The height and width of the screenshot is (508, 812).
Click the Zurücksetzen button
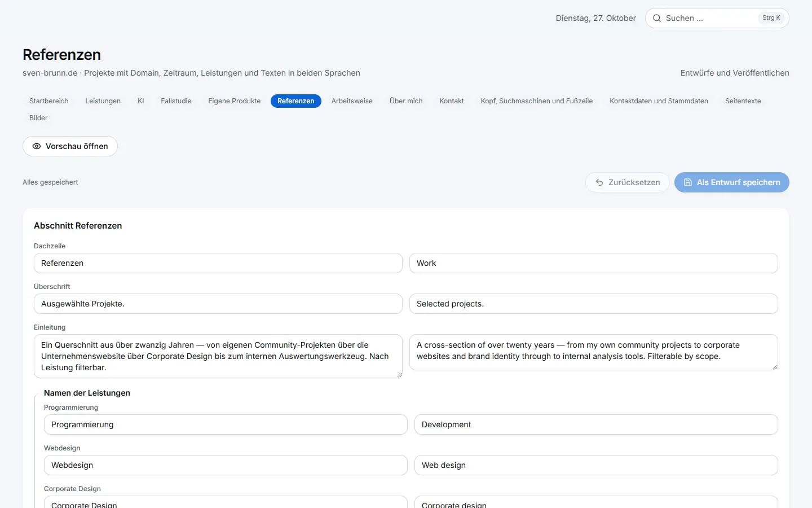pos(627,182)
